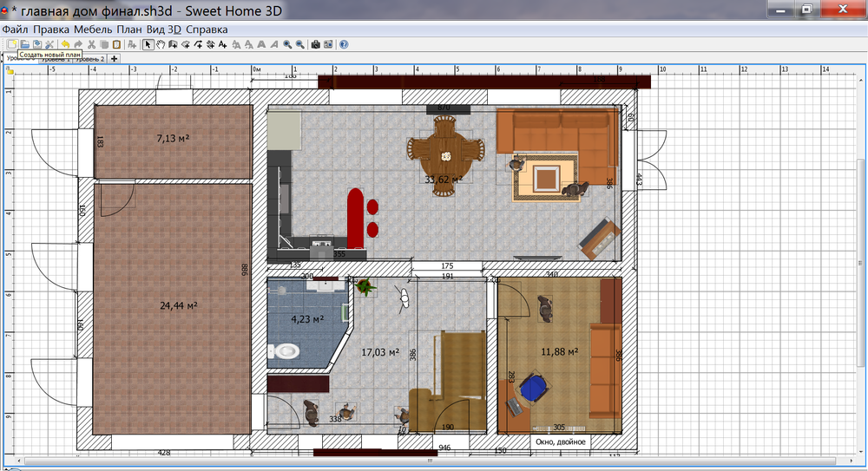The height and width of the screenshot is (471, 868).
Task: Click the Open plan file icon
Action: coord(24,44)
